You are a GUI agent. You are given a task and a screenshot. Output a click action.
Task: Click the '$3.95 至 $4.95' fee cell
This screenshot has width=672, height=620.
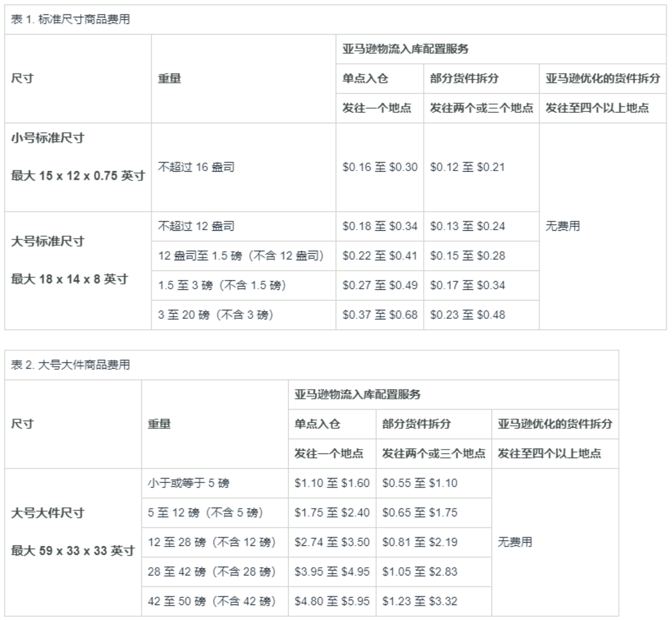click(x=332, y=572)
